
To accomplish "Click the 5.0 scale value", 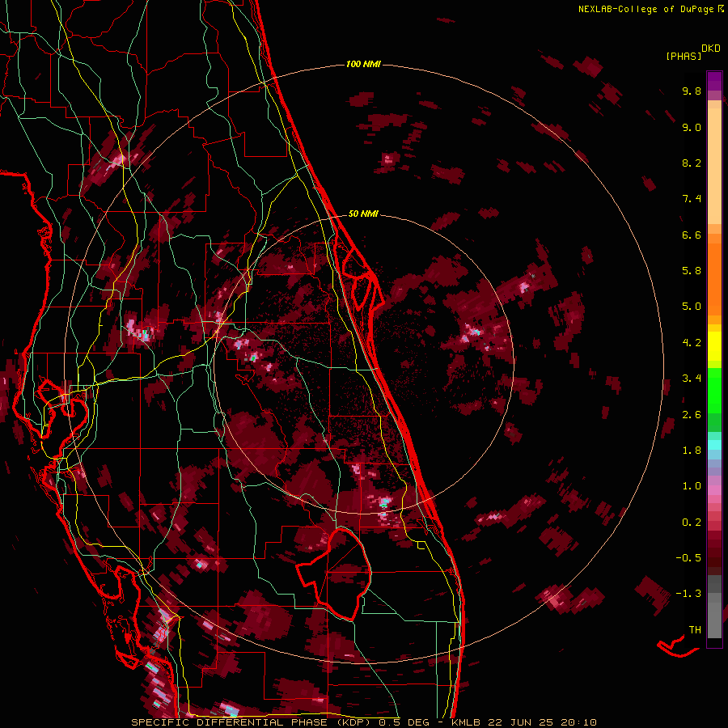I will pos(692,307).
